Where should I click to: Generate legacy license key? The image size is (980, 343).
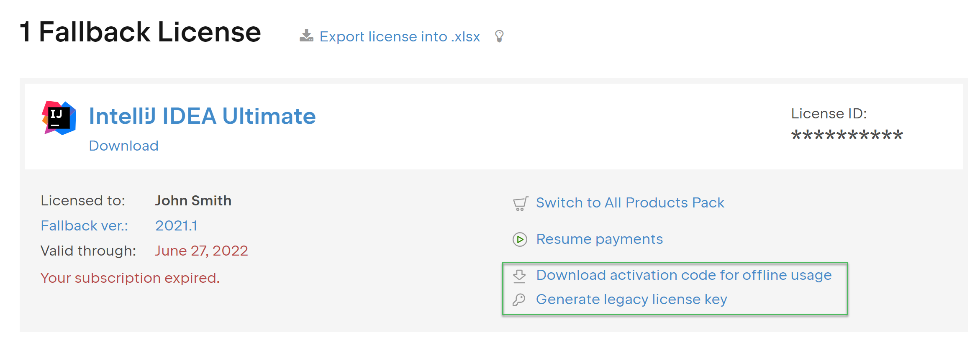coord(632,299)
